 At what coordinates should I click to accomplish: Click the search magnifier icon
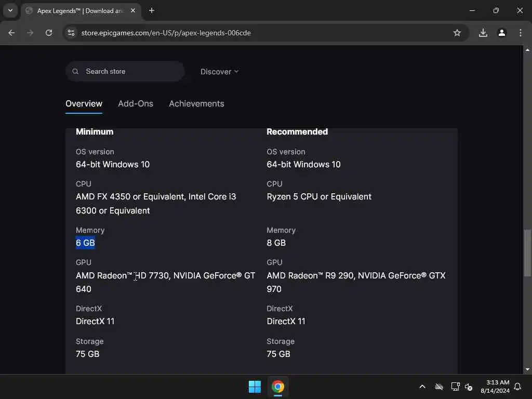click(x=76, y=72)
